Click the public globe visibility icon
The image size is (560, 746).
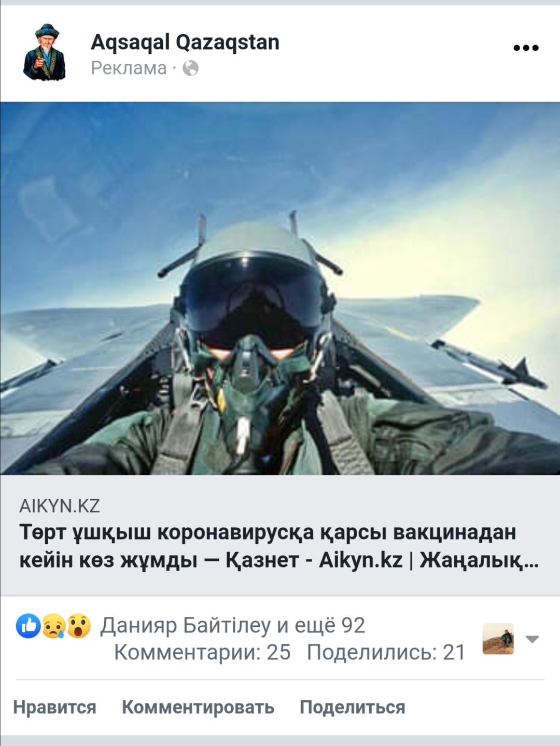[x=190, y=68]
